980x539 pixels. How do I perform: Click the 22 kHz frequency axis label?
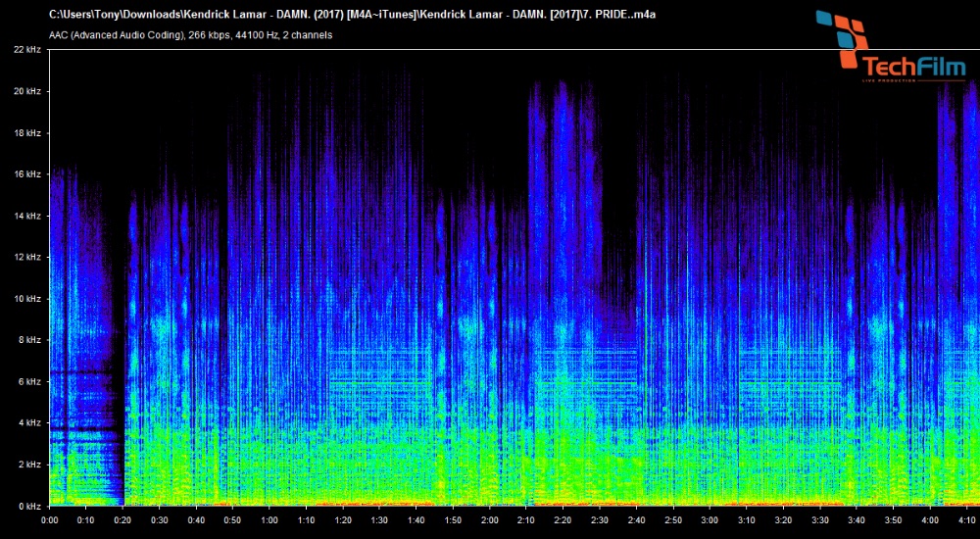[x=26, y=49]
